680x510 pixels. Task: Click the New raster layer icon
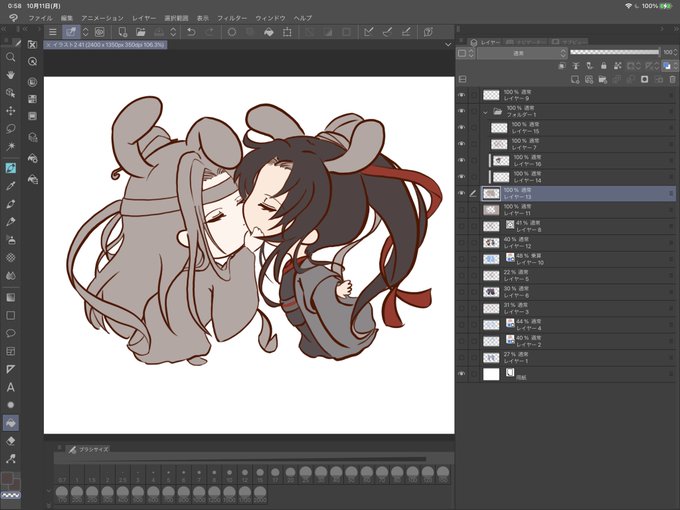[575, 79]
